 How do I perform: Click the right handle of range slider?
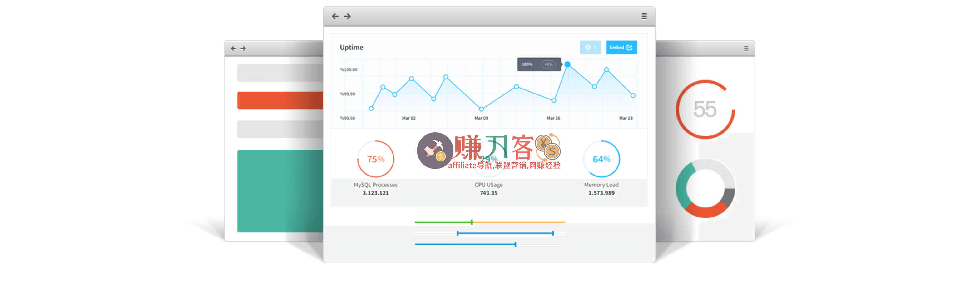tap(553, 233)
